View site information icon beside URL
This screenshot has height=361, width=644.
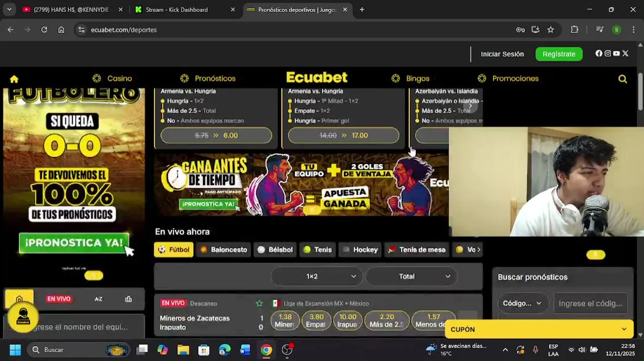click(x=82, y=30)
